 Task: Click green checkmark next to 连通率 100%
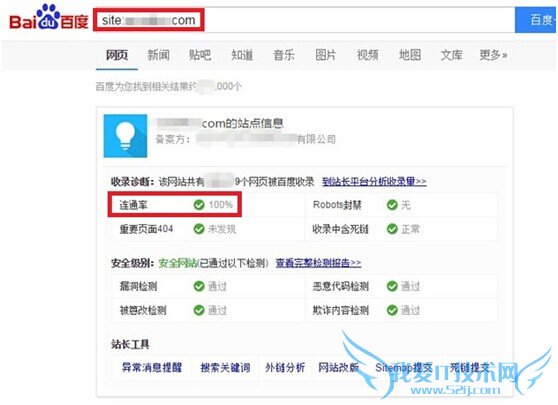tap(199, 205)
